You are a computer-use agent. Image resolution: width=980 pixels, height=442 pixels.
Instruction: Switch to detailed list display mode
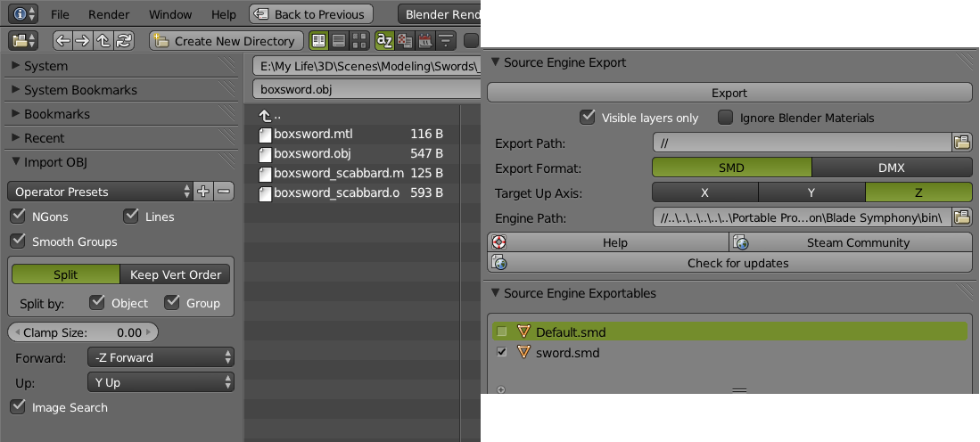(339, 41)
